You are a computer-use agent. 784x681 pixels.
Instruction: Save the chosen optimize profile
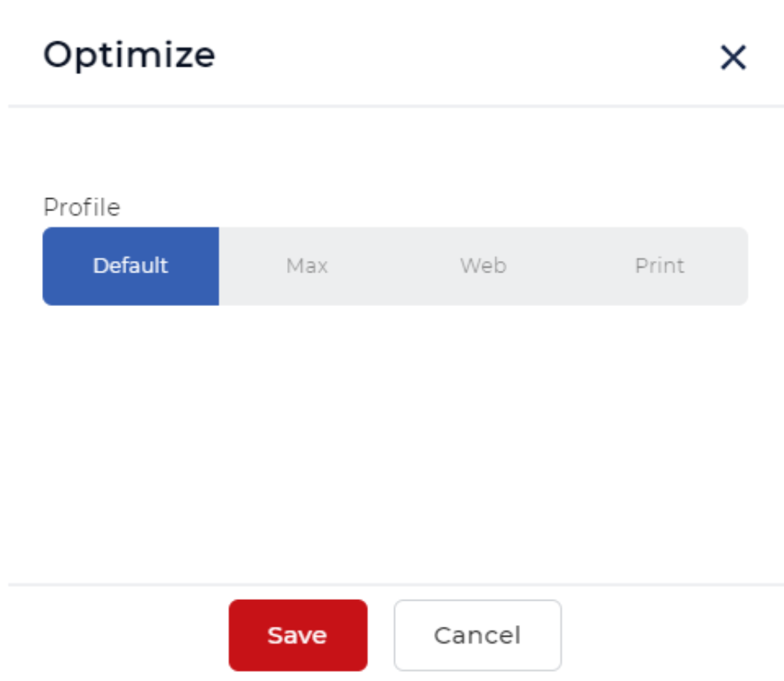coord(297,635)
